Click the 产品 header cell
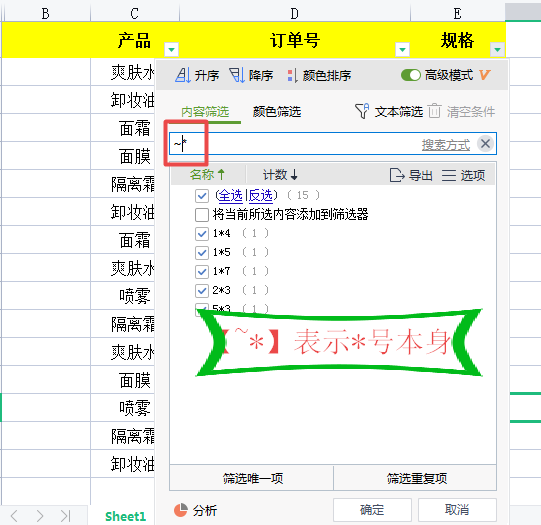Image resolution: width=541 pixels, height=525 pixels. tap(135, 40)
